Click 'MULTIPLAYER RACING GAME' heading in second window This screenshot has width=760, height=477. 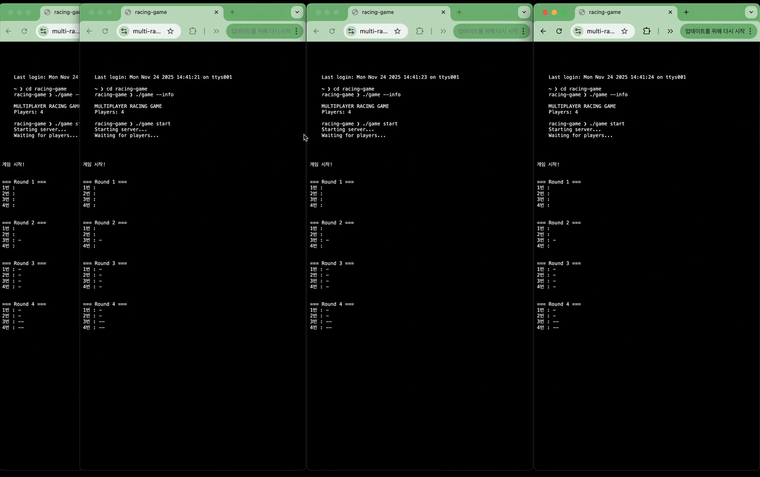[128, 106]
